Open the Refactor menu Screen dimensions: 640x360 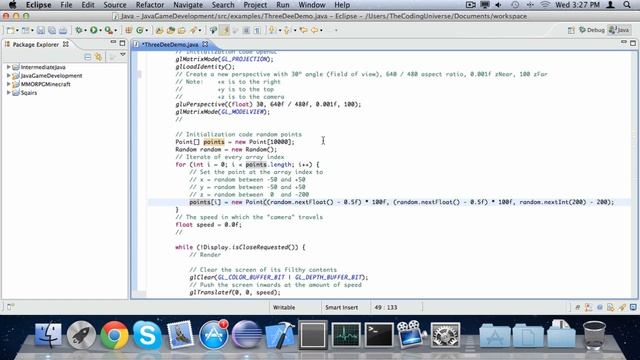[149, 5]
